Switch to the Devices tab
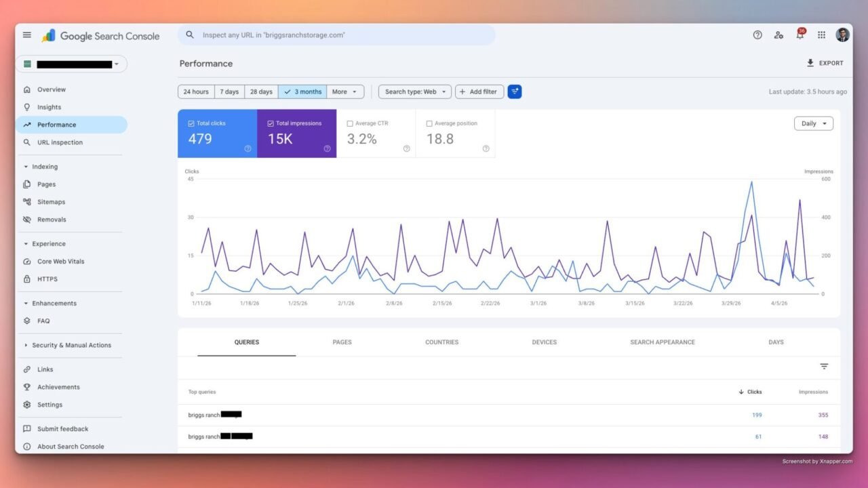The height and width of the screenshot is (488, 868). click(545, 342)
